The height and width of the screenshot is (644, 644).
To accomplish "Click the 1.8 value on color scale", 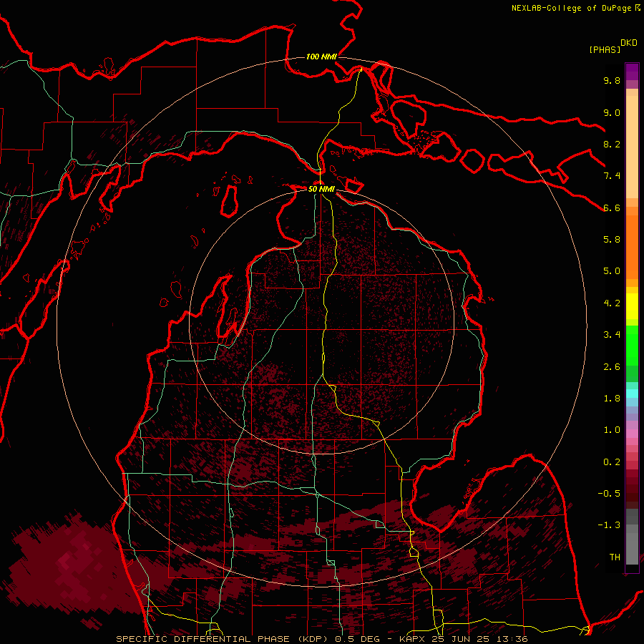I will coord(612,399).
